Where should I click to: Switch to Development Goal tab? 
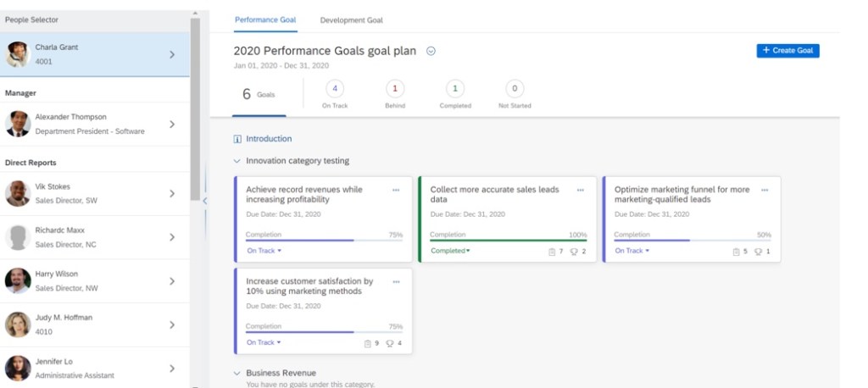351,19
